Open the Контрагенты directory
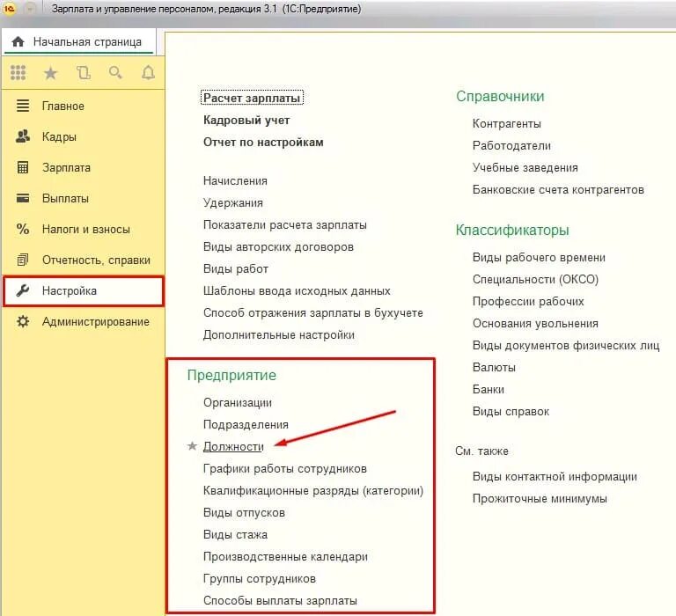This screenshot has width=676, height=616. [x=507, y=124]
